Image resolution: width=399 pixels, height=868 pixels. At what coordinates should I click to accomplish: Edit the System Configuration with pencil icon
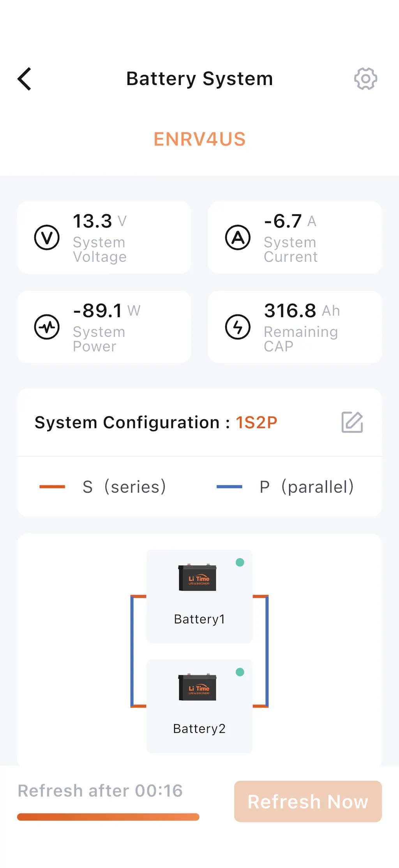(x=352, y=422)
